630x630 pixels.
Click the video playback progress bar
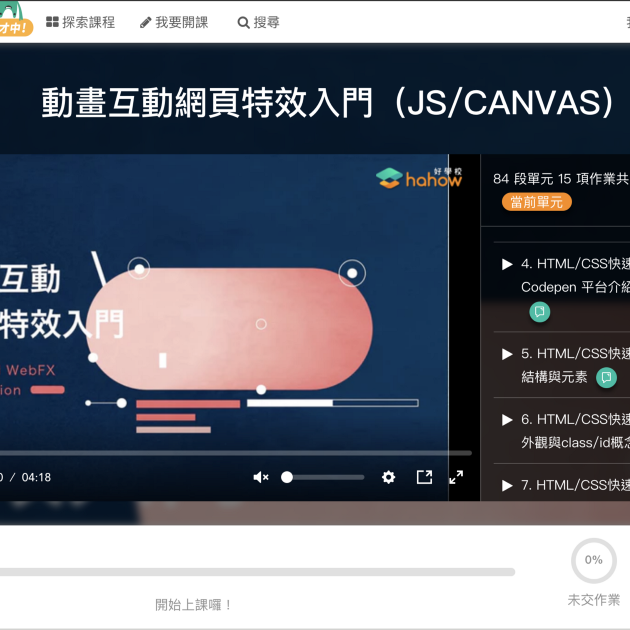pyautogui.click(x=235, y=453)
